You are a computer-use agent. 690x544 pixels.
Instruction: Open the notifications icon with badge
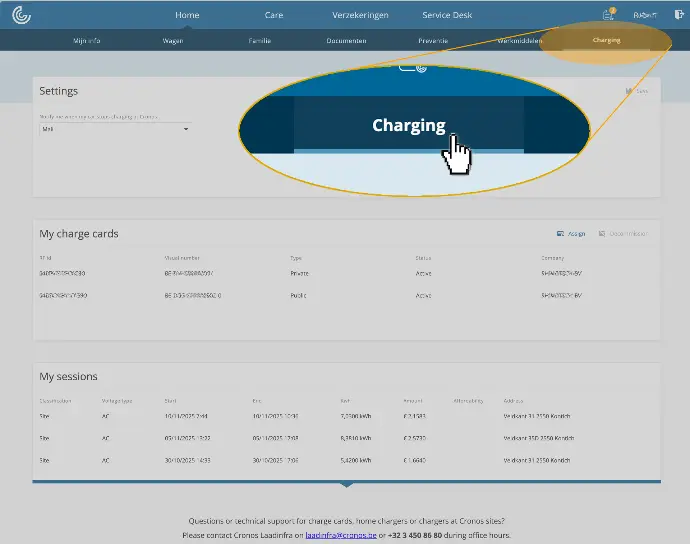coord(607,15)
